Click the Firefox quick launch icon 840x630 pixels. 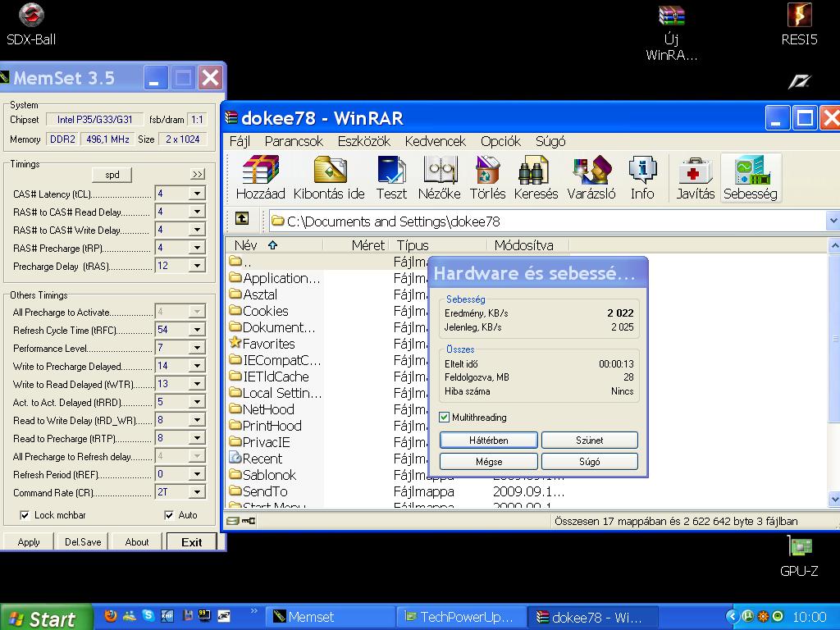111,615
